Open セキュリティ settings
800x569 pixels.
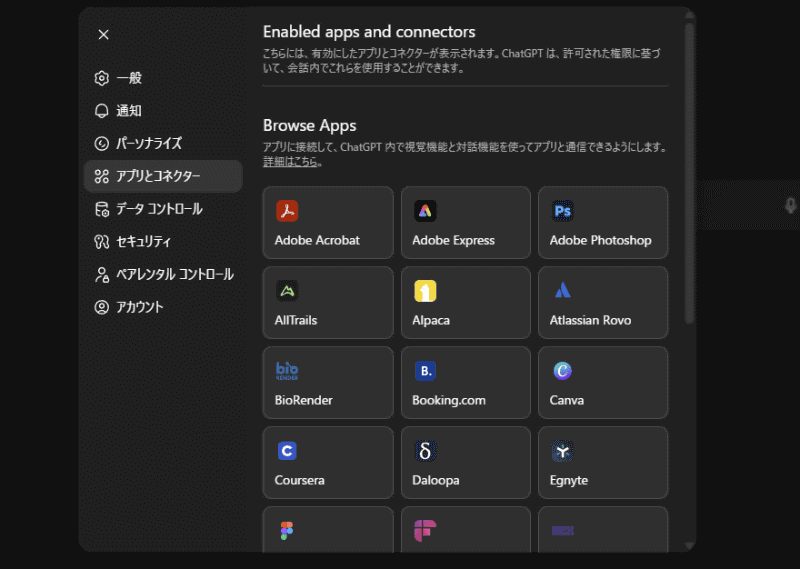pyautogui.click(x=163, y=242)
